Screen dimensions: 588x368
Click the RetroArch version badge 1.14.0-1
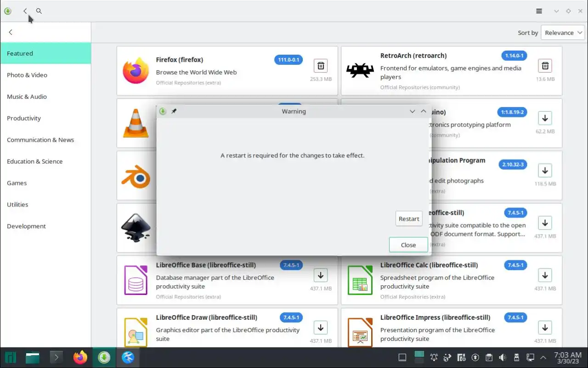[514, 56]
